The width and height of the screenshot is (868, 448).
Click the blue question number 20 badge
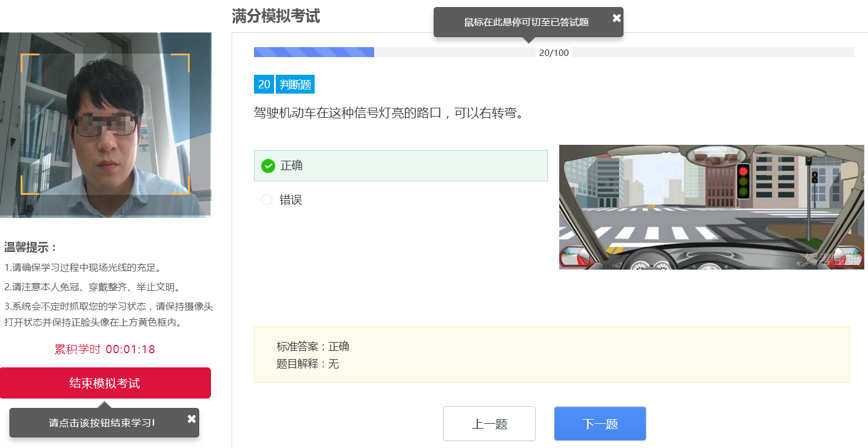(264, 85)
